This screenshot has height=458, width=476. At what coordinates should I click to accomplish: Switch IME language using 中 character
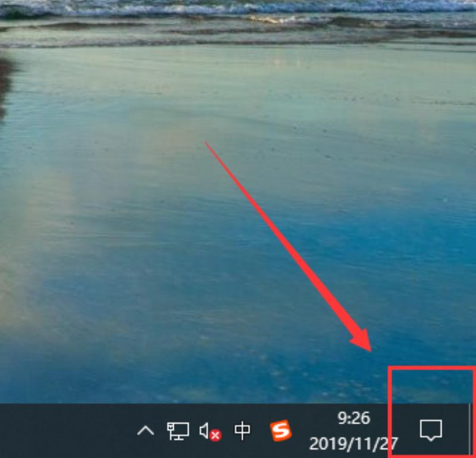pos(242,431)
